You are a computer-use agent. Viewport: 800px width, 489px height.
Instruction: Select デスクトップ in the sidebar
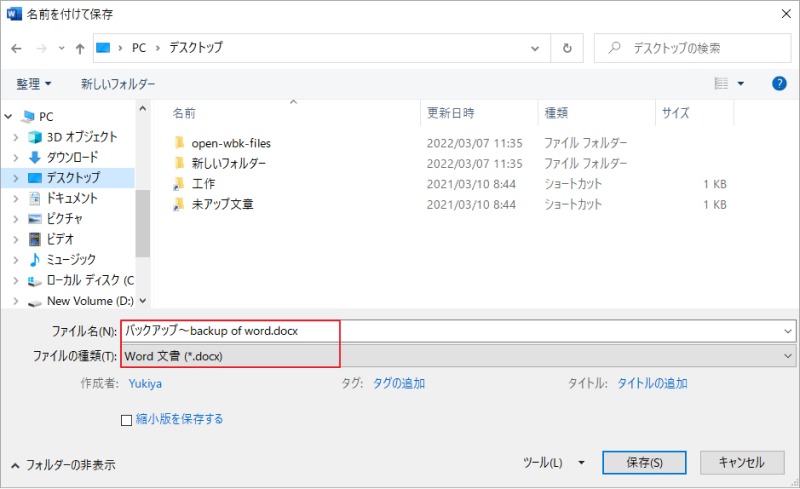(73, 178)
